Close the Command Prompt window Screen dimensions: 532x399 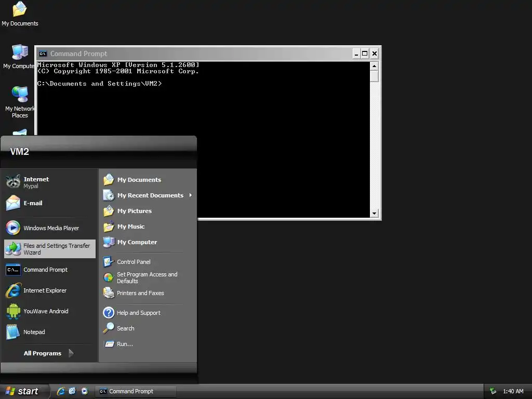coord(375,54)
